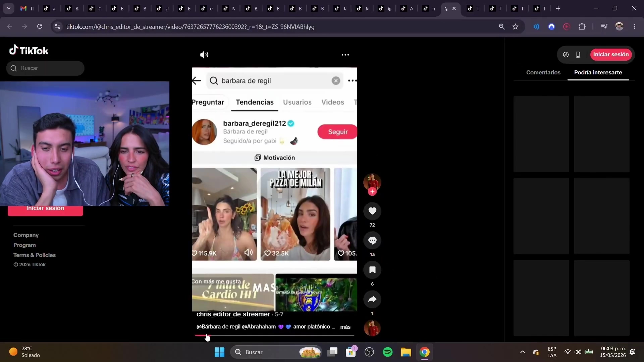Expand the caption with the más link
Image resolution: width=644 pixels, height=362 pixels.
(345, 327)
